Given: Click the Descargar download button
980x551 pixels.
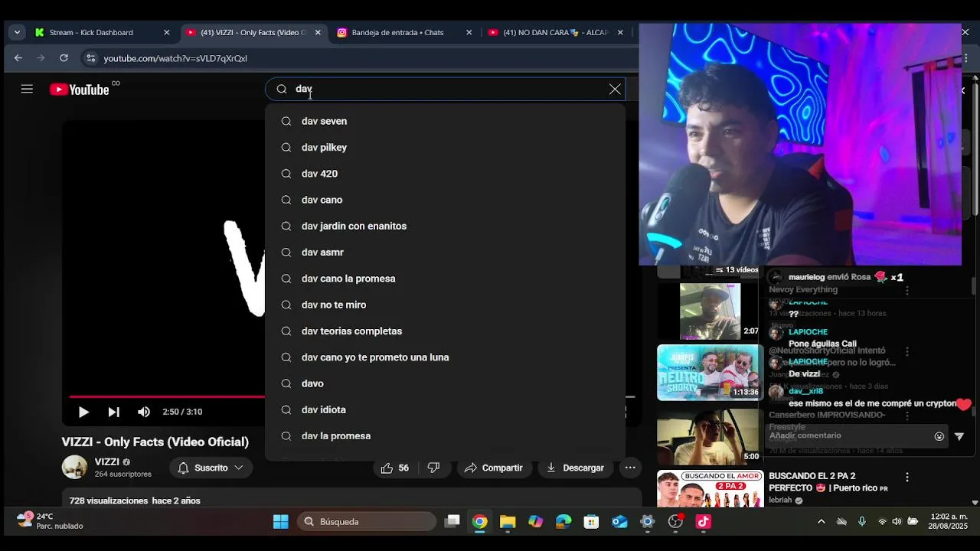Looking at the screenshot, I should pos(575,468).
